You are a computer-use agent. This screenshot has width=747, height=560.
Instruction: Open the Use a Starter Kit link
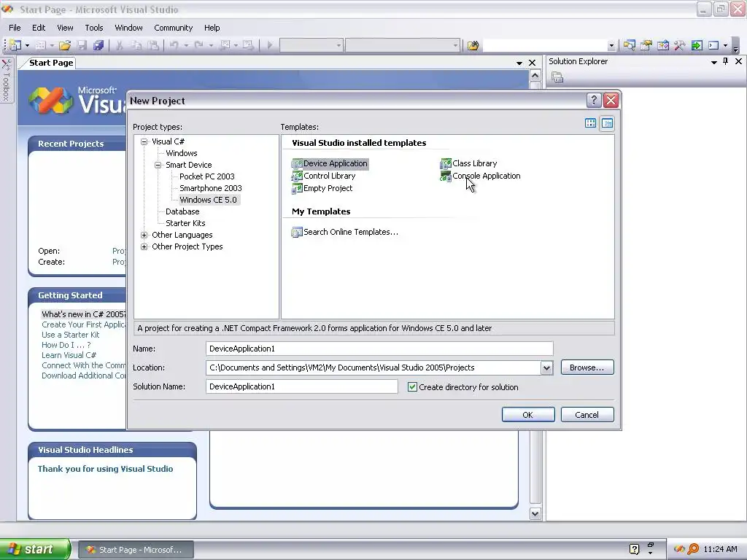click(x=71, y=335)
